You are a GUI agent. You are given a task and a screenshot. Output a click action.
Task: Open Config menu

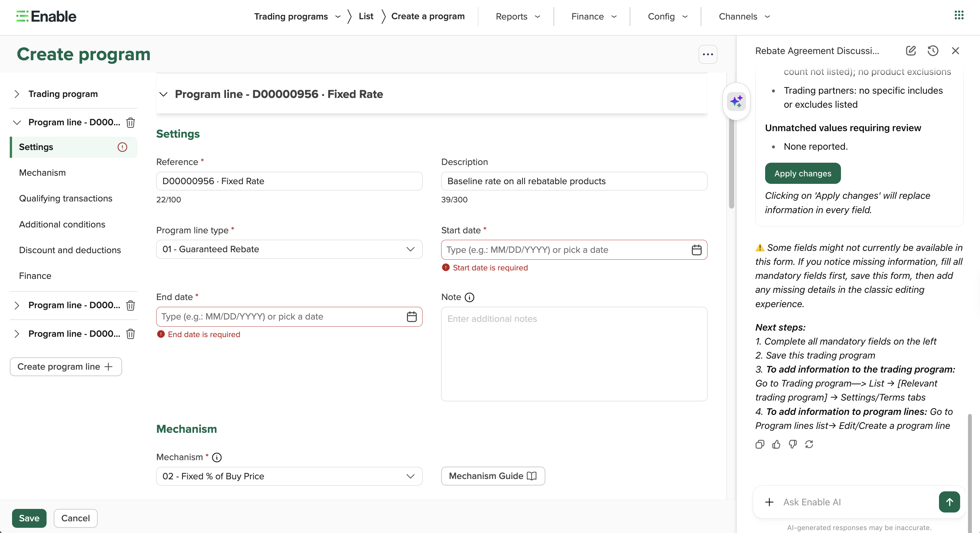pos(668,16)
